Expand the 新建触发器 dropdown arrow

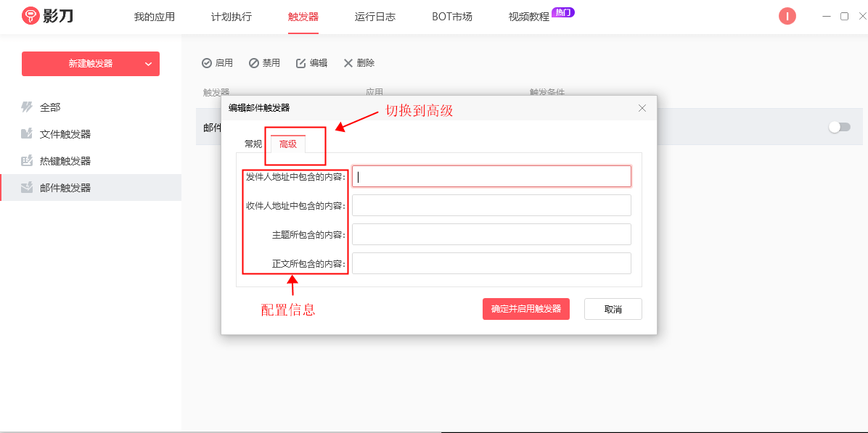[x=148, y=64]
